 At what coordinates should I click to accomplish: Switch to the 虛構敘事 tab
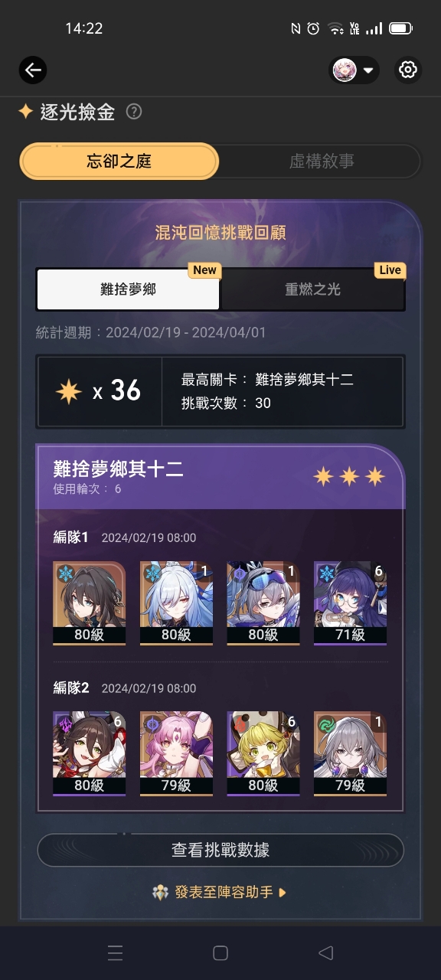coord(321,162)
